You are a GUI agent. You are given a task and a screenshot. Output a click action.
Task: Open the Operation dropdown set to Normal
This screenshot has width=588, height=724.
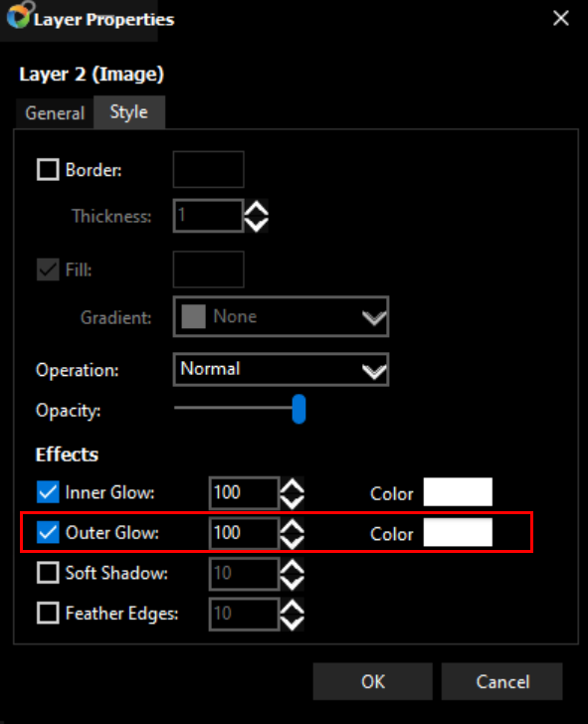click(281, 369)
